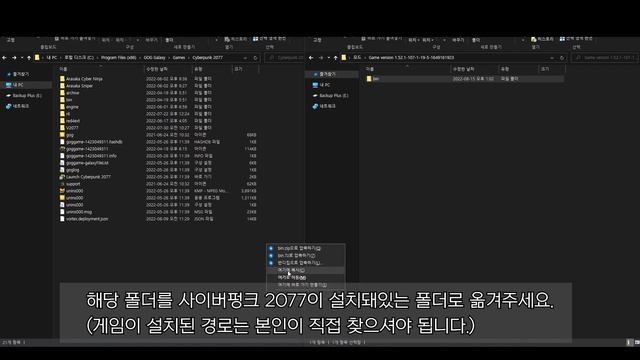The image size is (640, 360).
Task: Select goggame-1423049311.hashdb file
Action: [94, 142]
